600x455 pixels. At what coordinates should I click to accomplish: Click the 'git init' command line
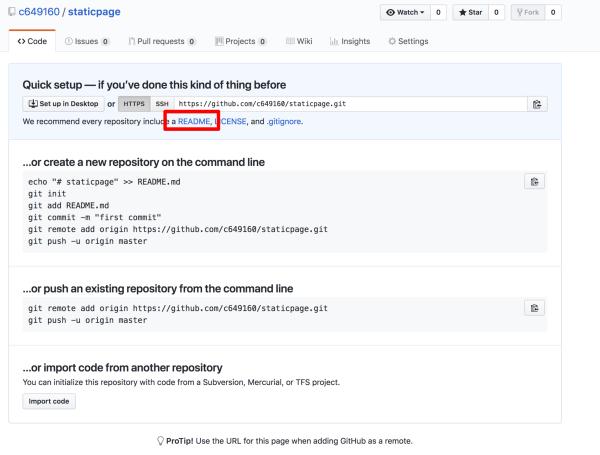tap(47, 194)
